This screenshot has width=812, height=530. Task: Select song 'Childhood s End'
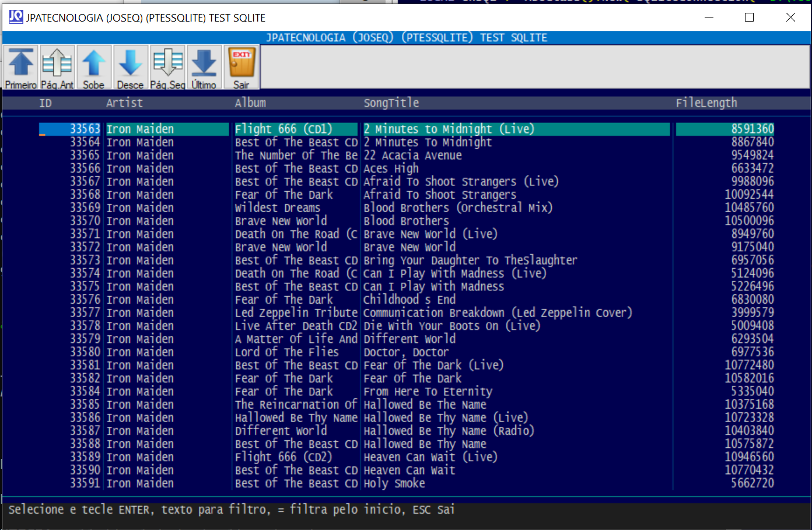coord(409,300)
